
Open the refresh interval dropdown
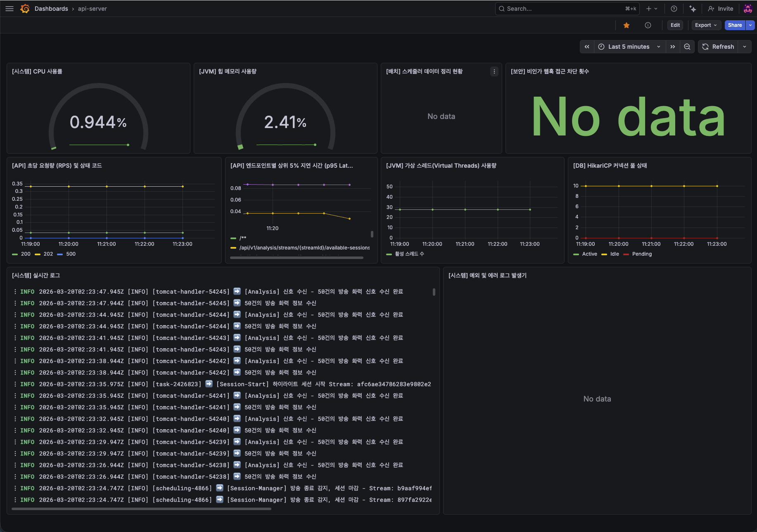coord(745,47)
